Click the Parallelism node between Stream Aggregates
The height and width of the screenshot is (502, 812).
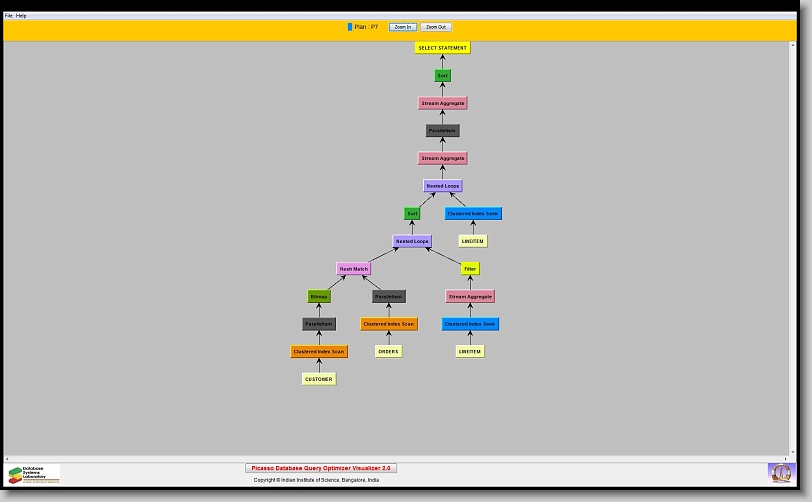(x=442, y=131)
